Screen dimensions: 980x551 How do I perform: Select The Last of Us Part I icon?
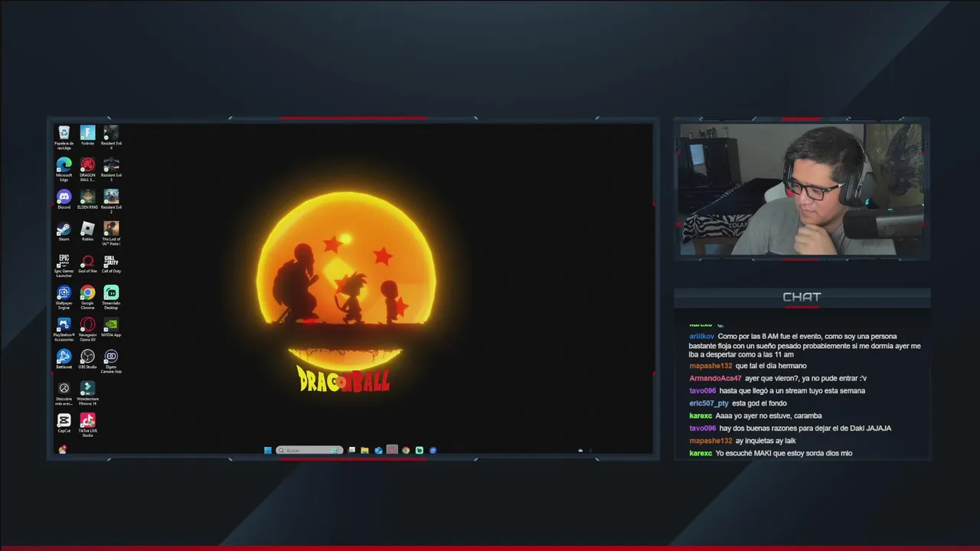pos(111,233)
